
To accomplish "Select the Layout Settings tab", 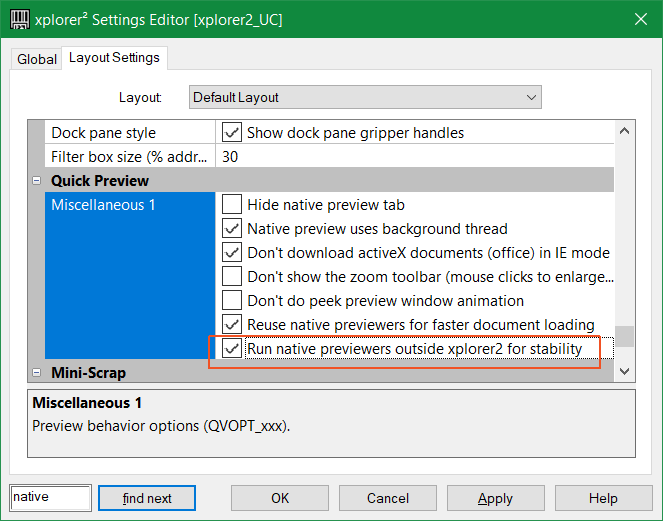I will click(114, 58).
